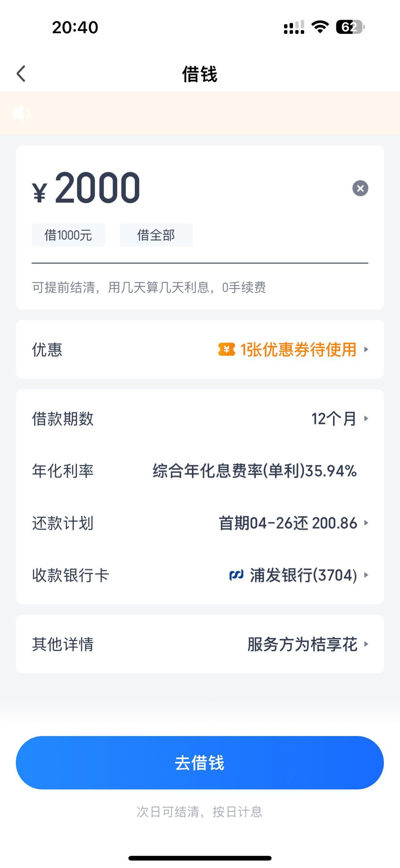Tap the SPD Bank logo icon
The image size is (400, 868).
[236, 575]
